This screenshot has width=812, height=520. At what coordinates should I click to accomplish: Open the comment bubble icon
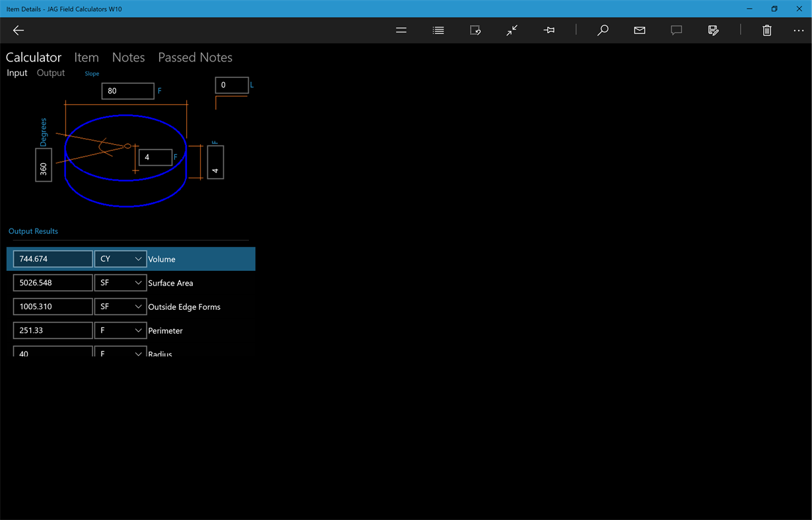point(676,30)
